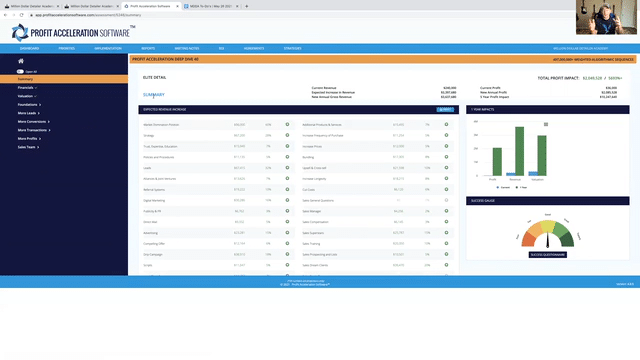The height and width of the screenshot is (360, 640).
Task: Toggle the 1 Year series in chart legend
Action: click(521, 187)
